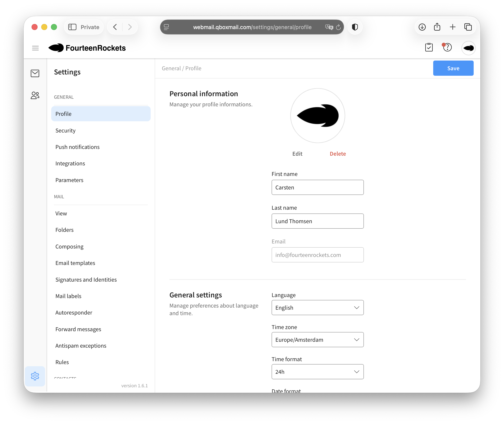Click the translate icon in address bar
Screen dimensions: 504x424
329,27
